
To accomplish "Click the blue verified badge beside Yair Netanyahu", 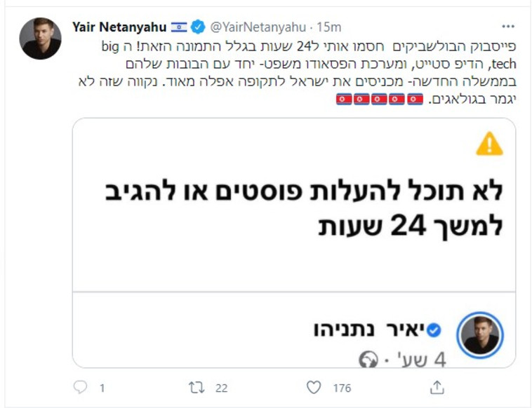I will click(x=199, y=27).
